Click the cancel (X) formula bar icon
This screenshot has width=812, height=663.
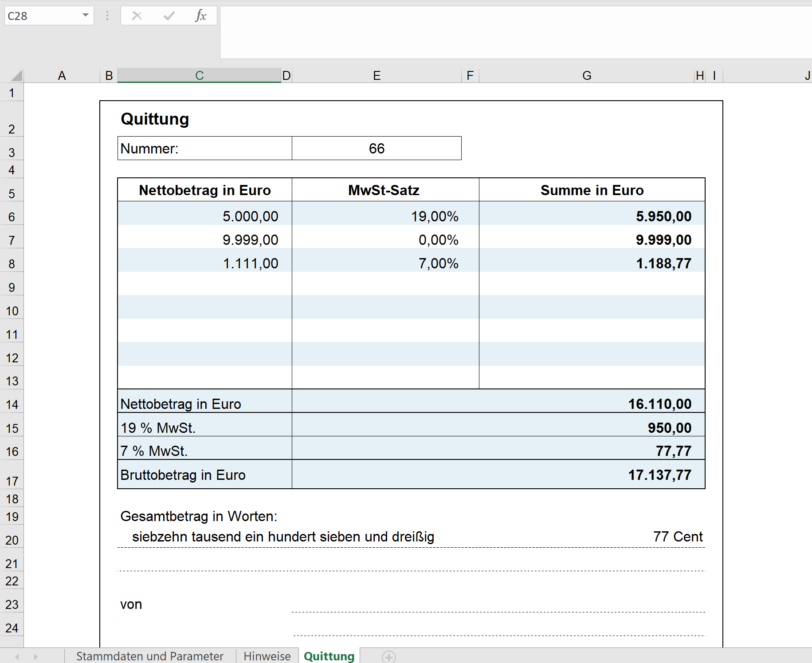click(x=137, y=16)
